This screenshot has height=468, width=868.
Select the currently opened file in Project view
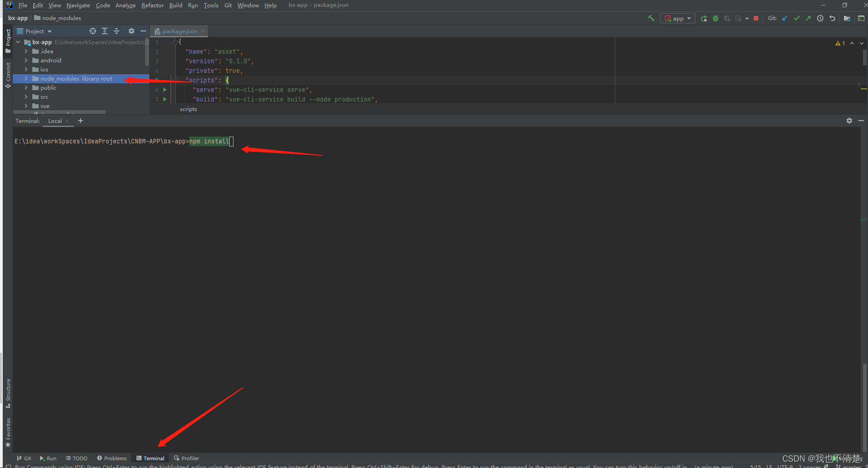pos(92,31)
